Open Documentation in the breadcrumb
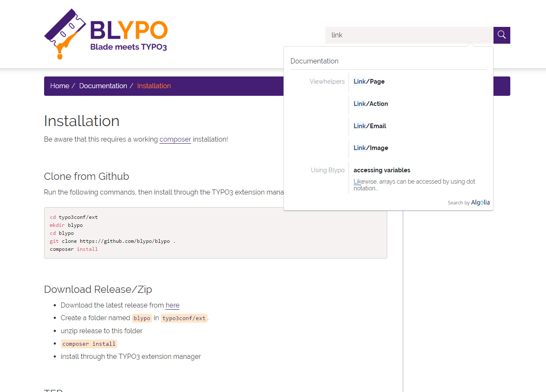Screen dimensions: 546x392 click(103, 86)
